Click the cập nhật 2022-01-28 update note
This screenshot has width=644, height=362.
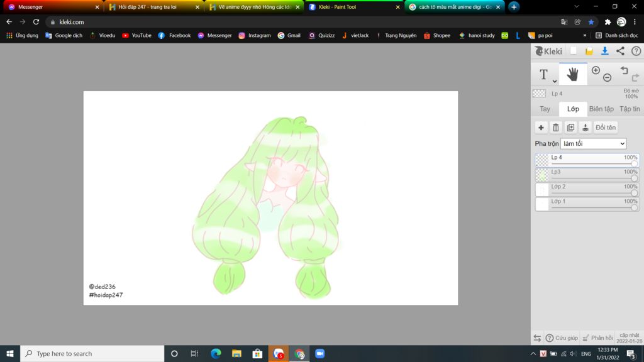pyautogui.click(x=629, y=338)
